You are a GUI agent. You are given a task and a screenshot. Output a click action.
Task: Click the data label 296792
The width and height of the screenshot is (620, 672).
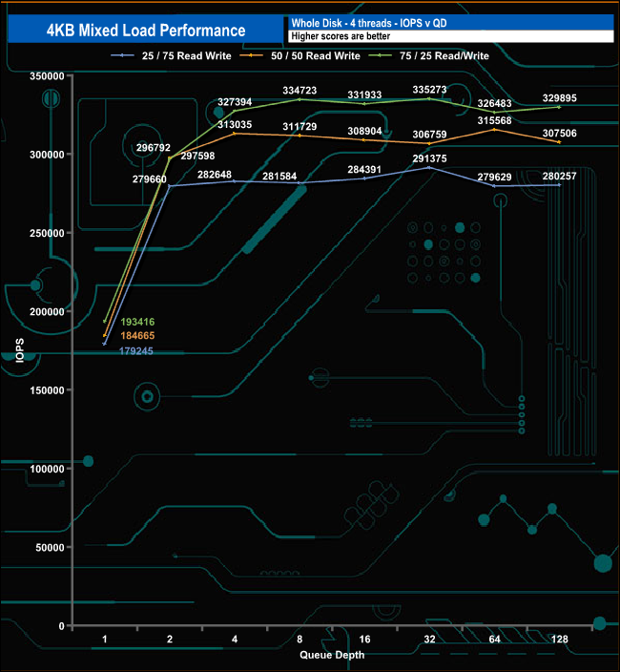pyautogui.click(x=154, y=148)
